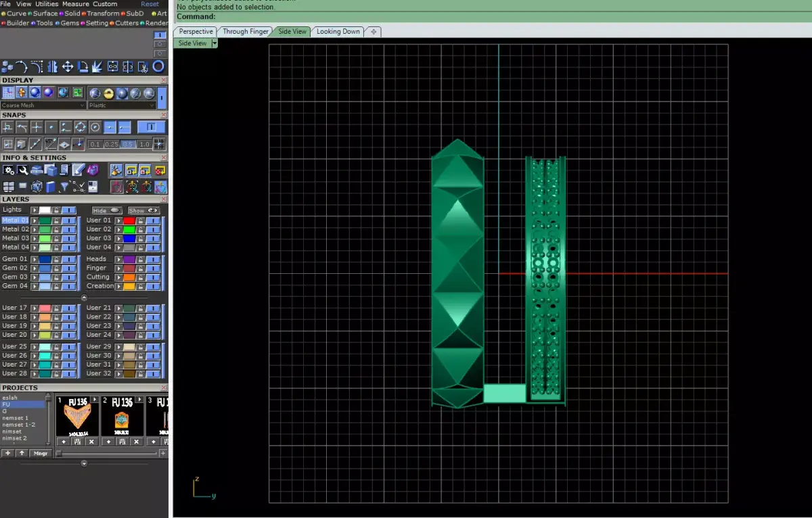Expand arrow for Heads layer
The image size is (812, 518).
coord(118,260)
